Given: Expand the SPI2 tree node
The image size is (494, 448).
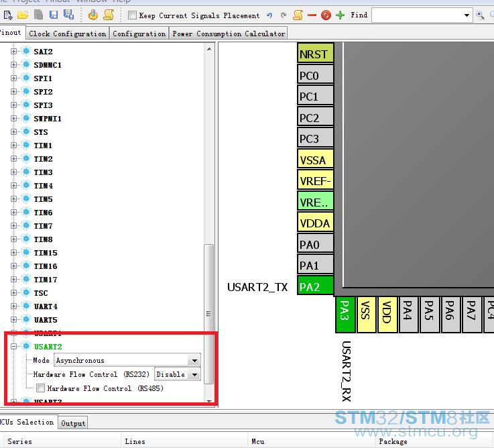Looking at the screenshot, I should click(x=13, y=91).
